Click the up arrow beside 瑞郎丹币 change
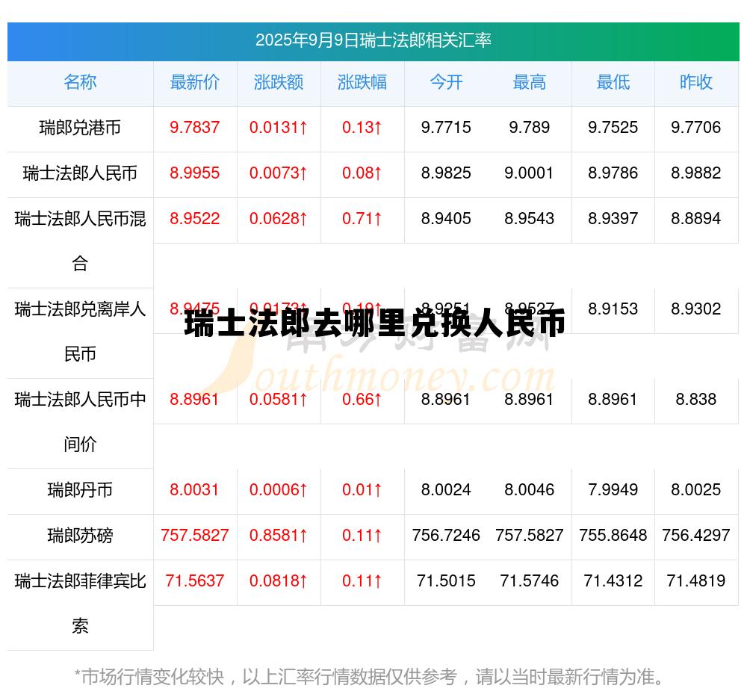The height and width of the screenshot is (700, 747). [x=303, y=491]
